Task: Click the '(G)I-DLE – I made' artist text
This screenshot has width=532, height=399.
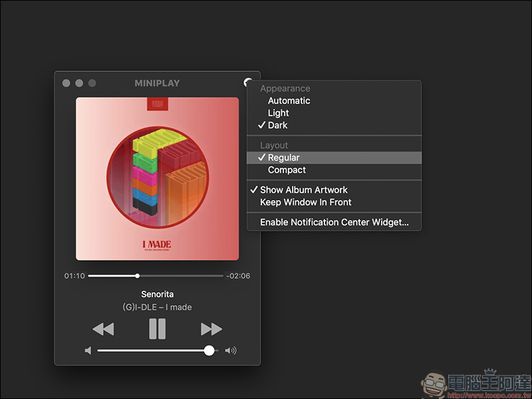Action: click(x=157, y=307)
